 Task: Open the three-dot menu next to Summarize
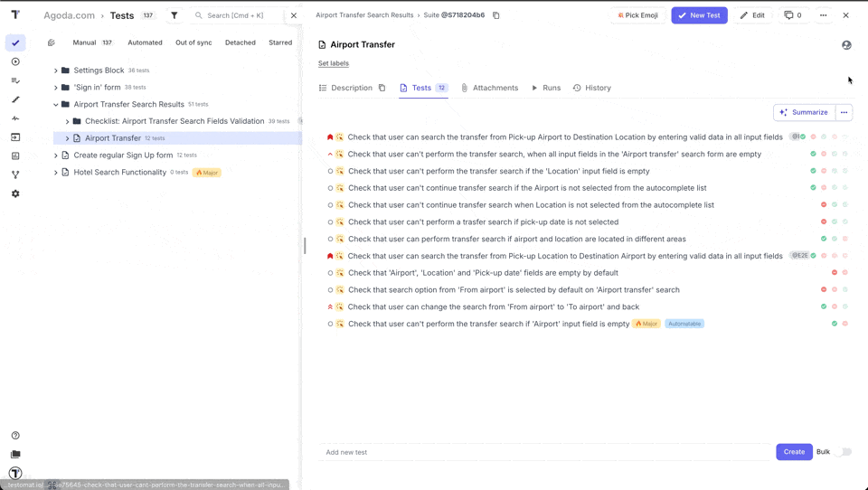[844, 112]
